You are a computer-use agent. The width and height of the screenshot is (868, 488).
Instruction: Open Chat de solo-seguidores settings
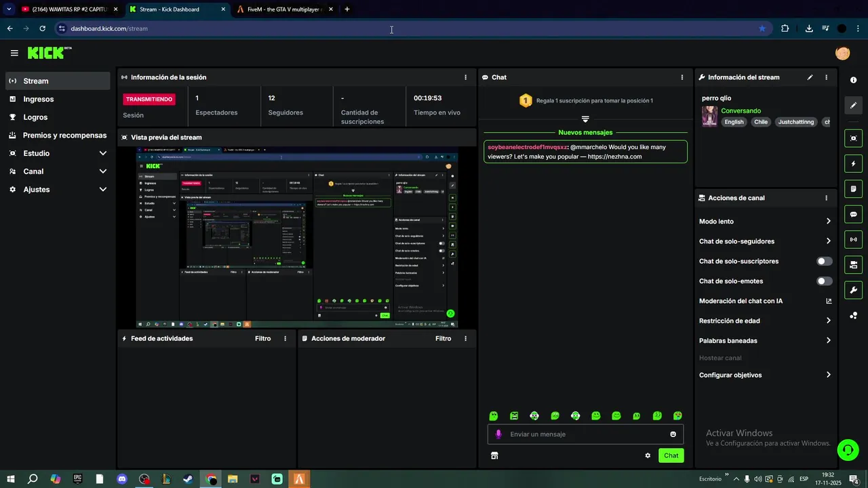[766, 241]
